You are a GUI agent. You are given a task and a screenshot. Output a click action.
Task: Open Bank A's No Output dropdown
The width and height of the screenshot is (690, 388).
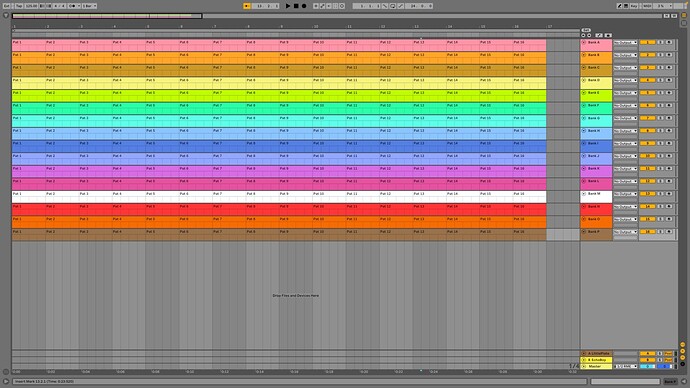625,43
